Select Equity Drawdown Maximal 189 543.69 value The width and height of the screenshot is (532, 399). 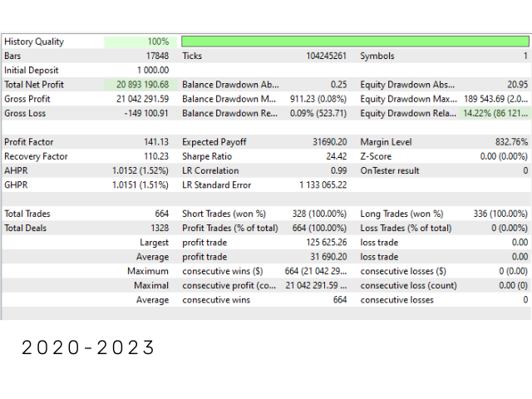point(495,99)
